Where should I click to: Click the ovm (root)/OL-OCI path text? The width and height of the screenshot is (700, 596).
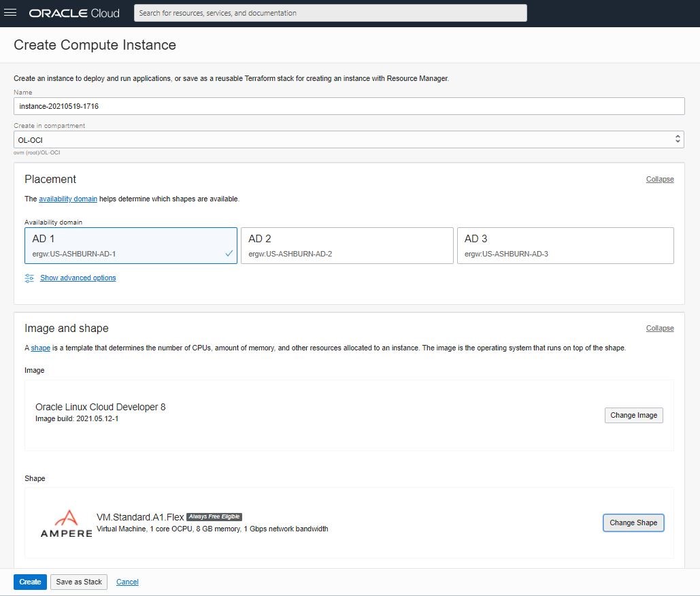point(37,152)
